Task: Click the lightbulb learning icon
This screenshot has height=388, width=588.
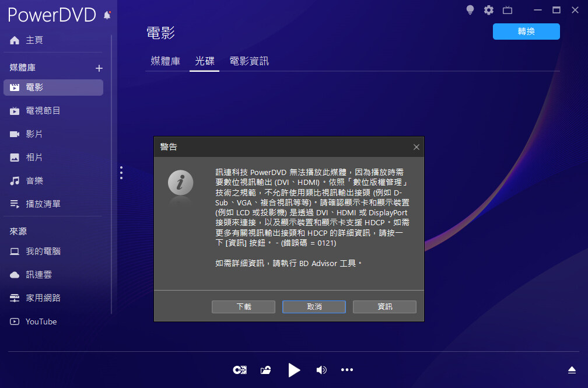Action: (x=470, y=10)
